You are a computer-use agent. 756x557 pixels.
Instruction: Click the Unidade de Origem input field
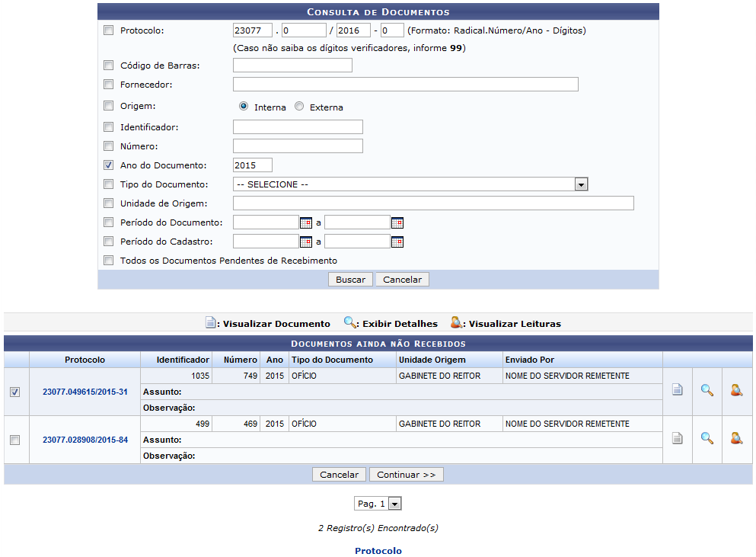point(433,203)
